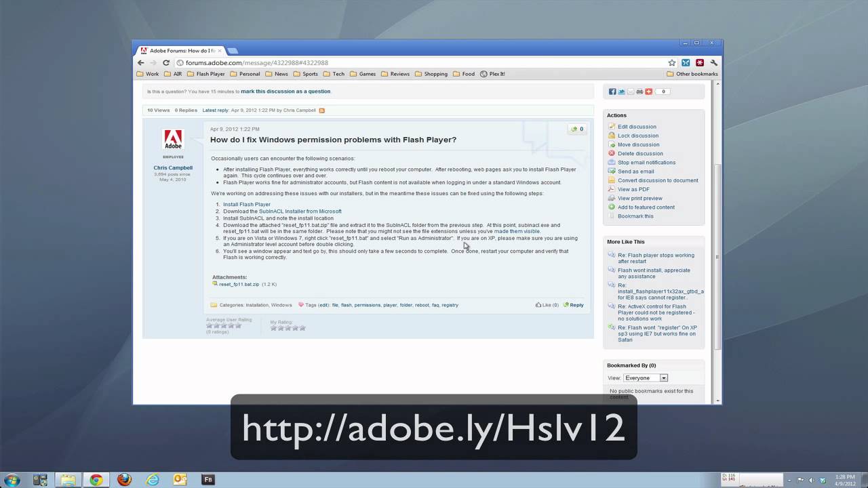
Task: Open Outlook from the taskbar
Action: 180,480
